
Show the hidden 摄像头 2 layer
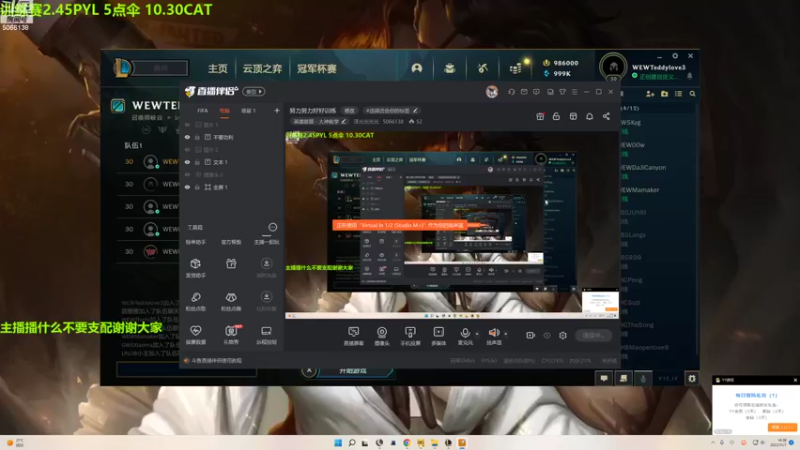point(187,174)
